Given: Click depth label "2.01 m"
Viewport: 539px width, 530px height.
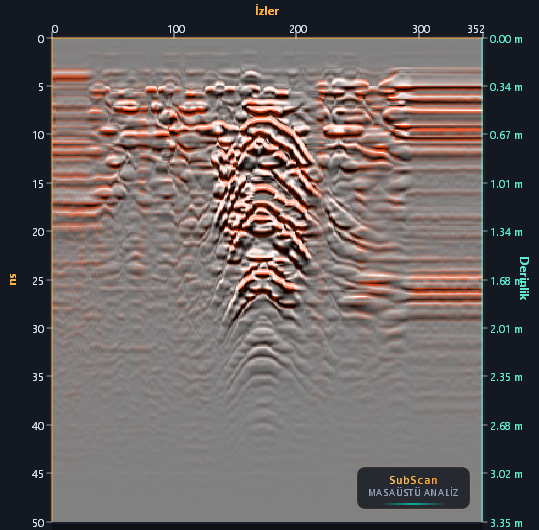Looking at the screenshot, I should point(506,329).
